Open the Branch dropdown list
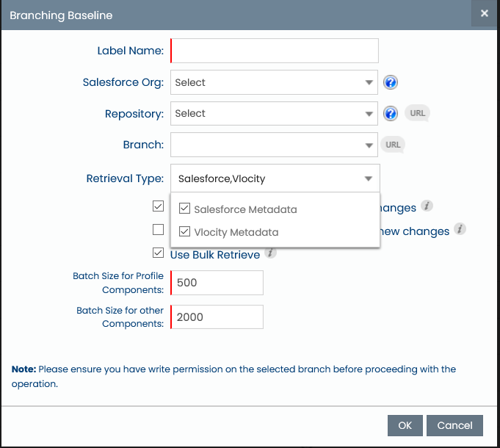 (274, 145)
